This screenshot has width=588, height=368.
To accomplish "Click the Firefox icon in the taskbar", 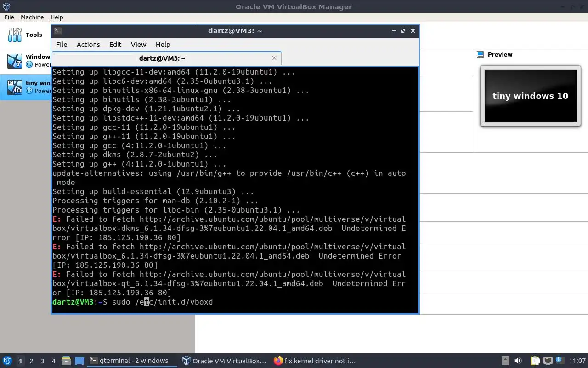I will coord(278,361).
